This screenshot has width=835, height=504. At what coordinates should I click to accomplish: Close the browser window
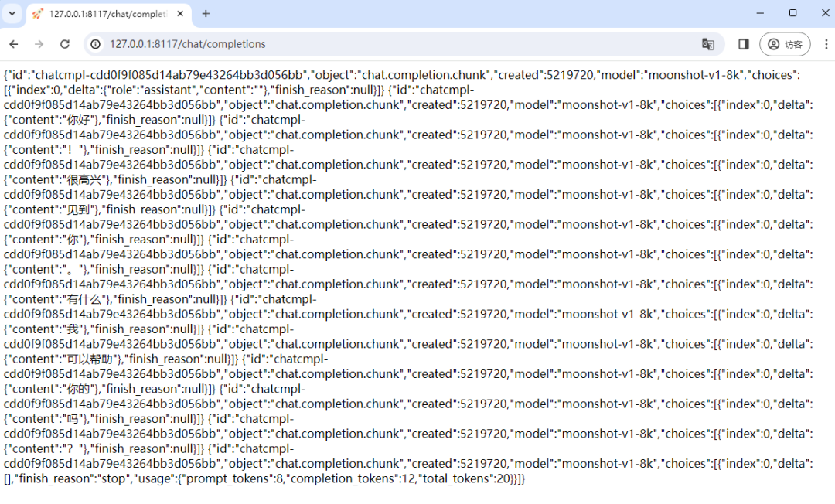pos(825,13)
